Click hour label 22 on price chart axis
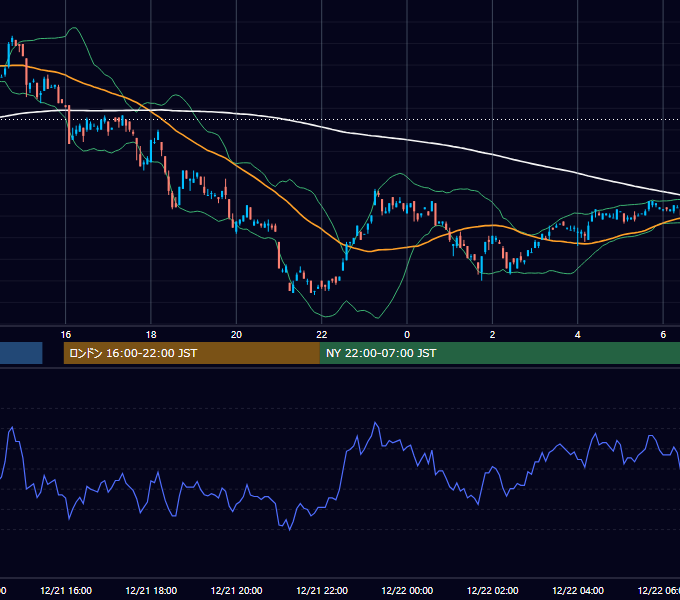This screenshot has width=680, height=600. tap(321, 335)
